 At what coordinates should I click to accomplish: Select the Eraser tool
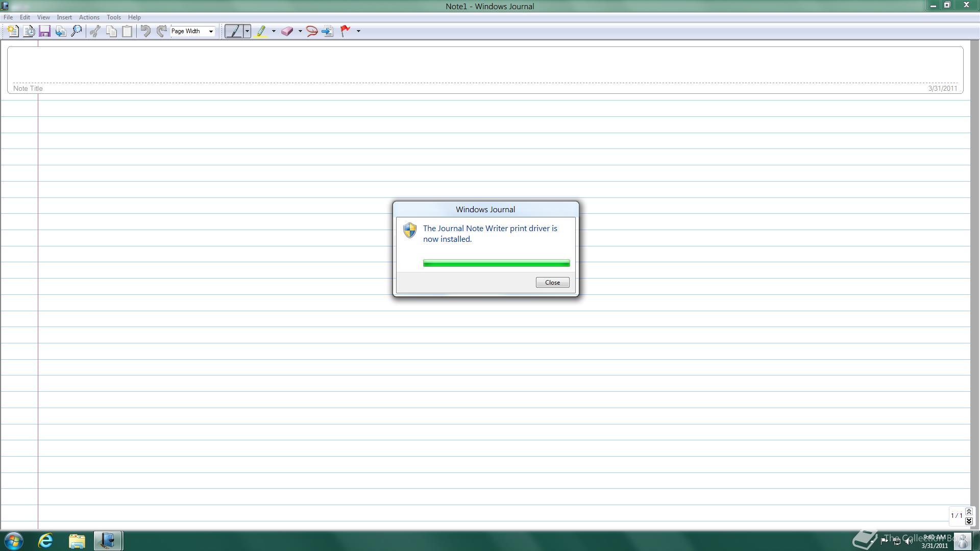click(287, 31)
